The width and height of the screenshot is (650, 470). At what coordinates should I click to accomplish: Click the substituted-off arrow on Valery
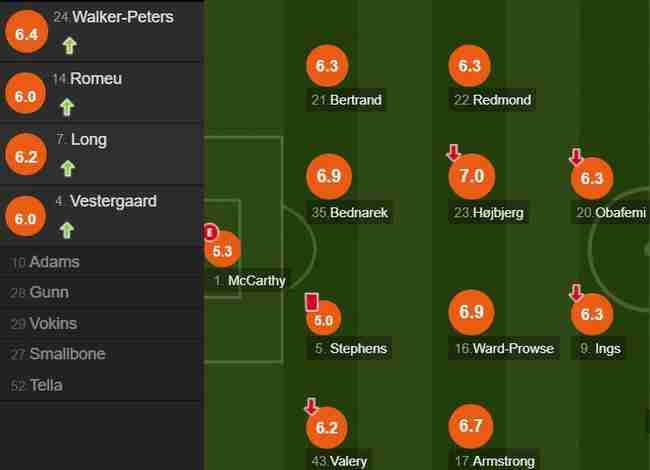(311, 406)
